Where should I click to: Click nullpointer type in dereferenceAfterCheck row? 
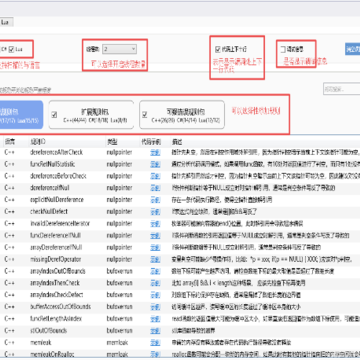tap(119, 152)
